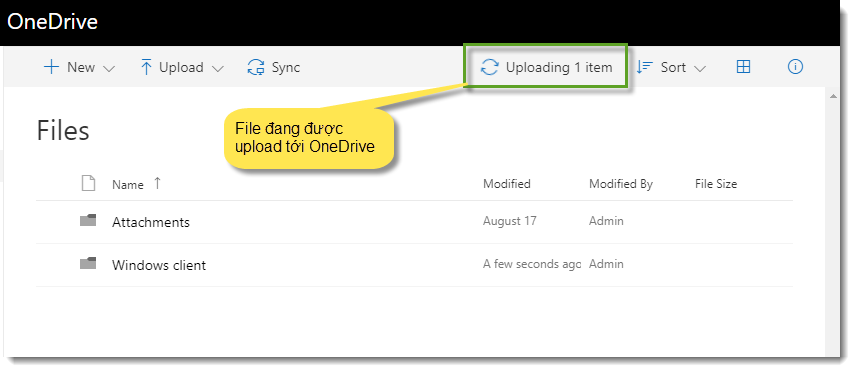Open the Attachments folder

[151, 222]
